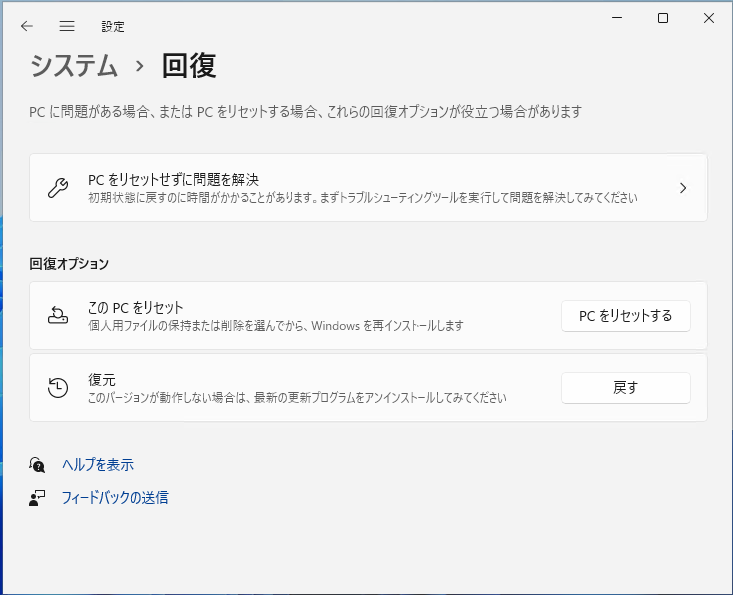
Task: Click the page intro text about 回復オプション
Action: pos(306,112)
